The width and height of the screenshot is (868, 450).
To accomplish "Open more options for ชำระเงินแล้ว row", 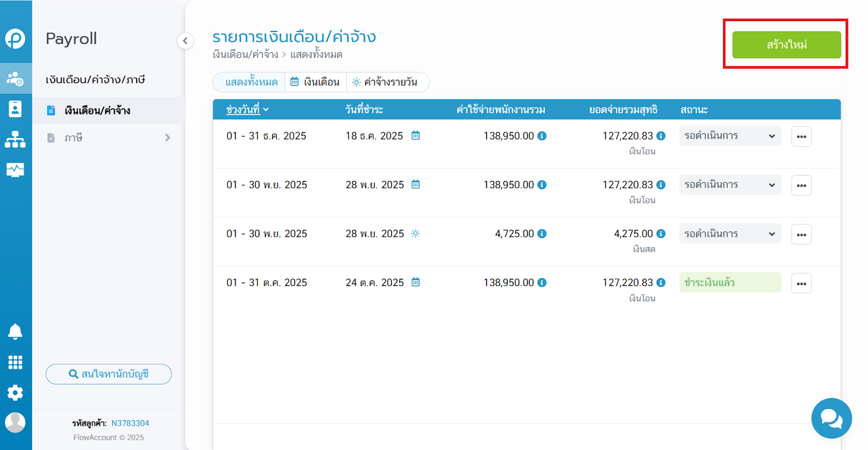I will [801, 283].
